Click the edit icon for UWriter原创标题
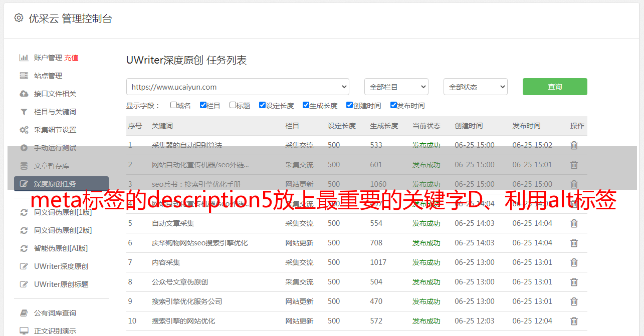 pyautogui.click(x=24, y=284)
